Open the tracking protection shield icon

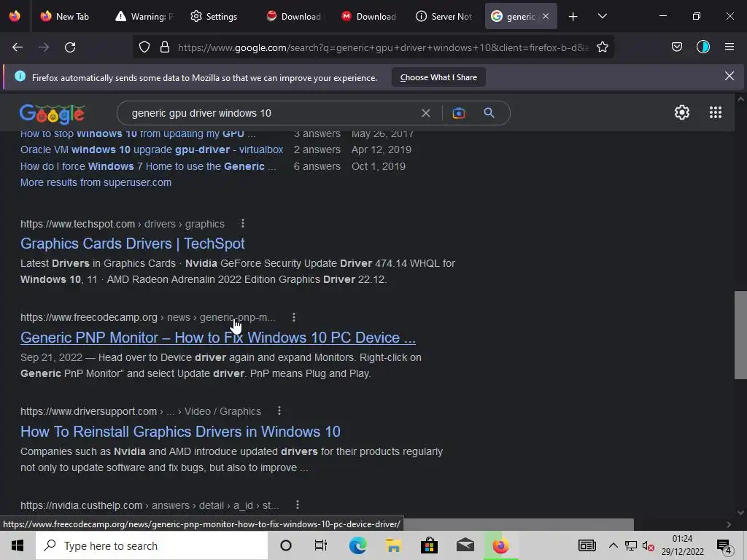pyautogui.click(x=144, y=47)
